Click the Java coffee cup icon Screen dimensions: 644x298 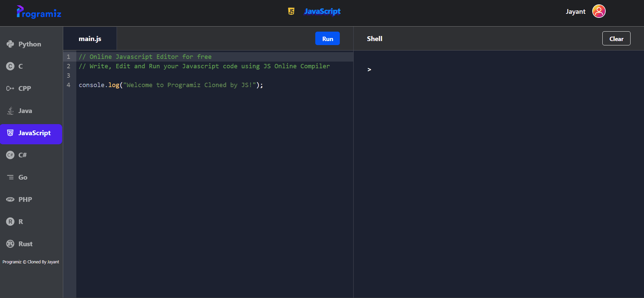(10, 111)
